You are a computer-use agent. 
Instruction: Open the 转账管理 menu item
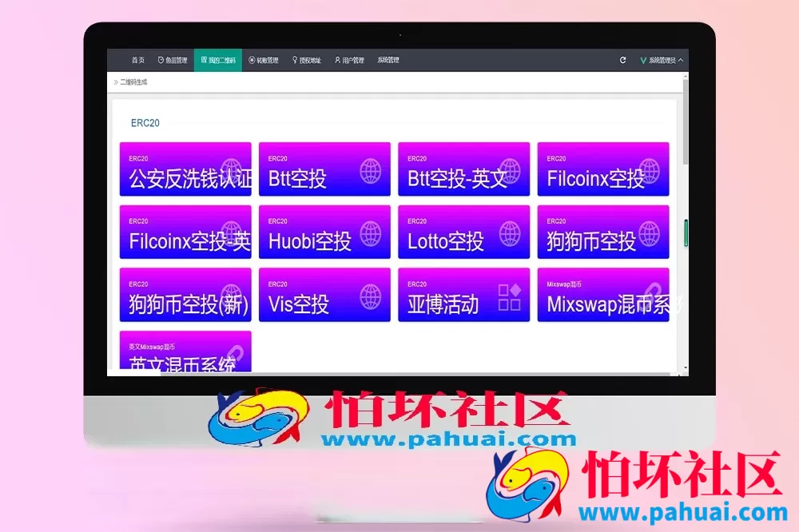click(x=264, y=60)
